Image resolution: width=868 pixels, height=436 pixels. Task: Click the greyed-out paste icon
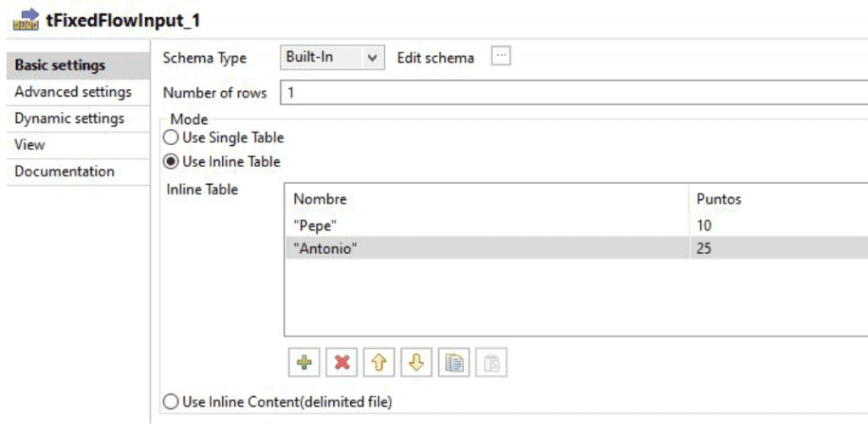coord(492,363)
